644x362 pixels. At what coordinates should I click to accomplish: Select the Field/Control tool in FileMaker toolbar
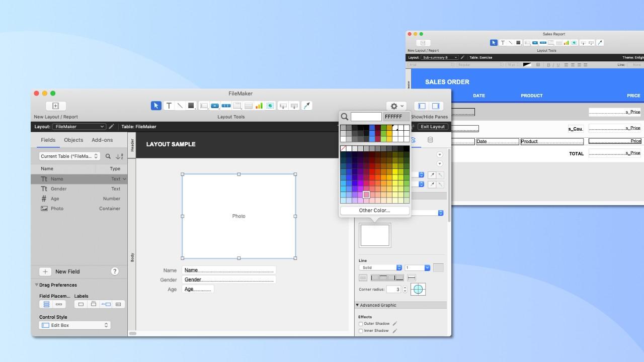tap(204, 106)
